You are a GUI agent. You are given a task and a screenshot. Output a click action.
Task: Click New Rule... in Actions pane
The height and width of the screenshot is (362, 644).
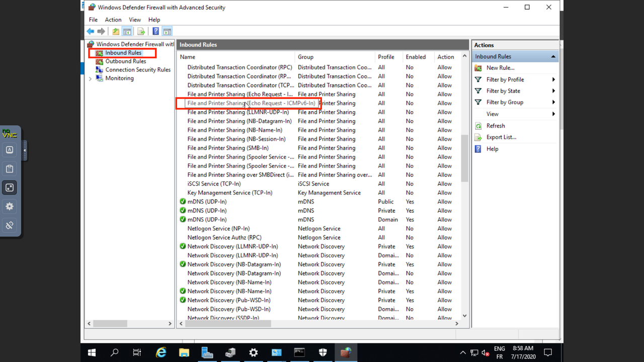click(x=500, y=68)
